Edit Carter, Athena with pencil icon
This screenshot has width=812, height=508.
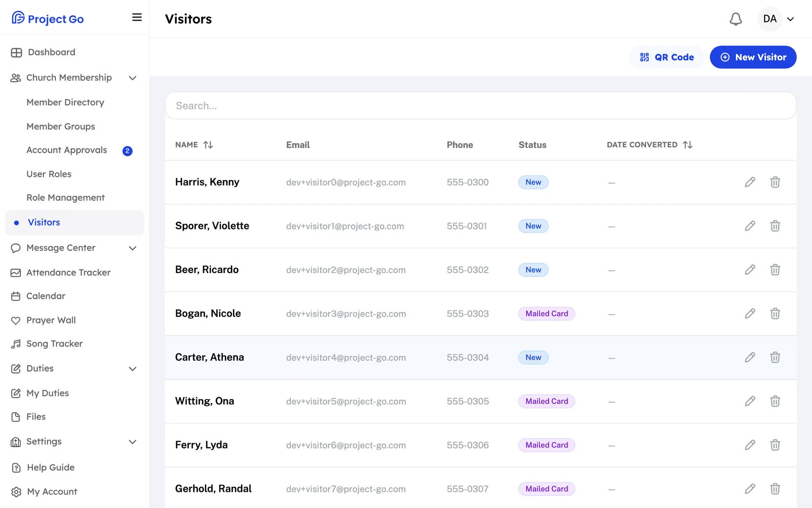tap(750, 357)
